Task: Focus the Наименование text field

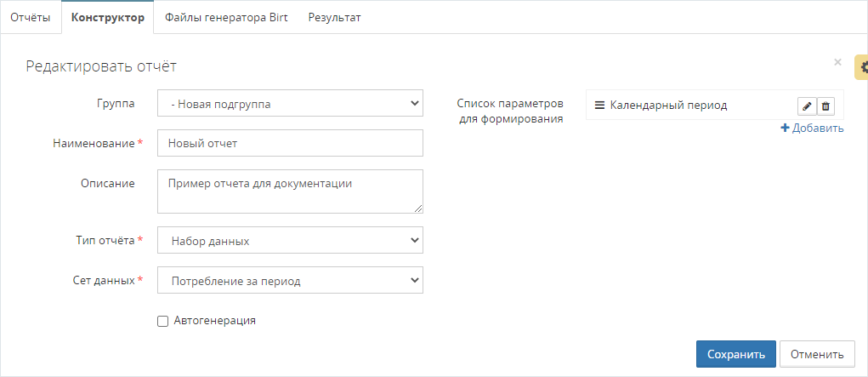Action: click(x=290, y=144)
